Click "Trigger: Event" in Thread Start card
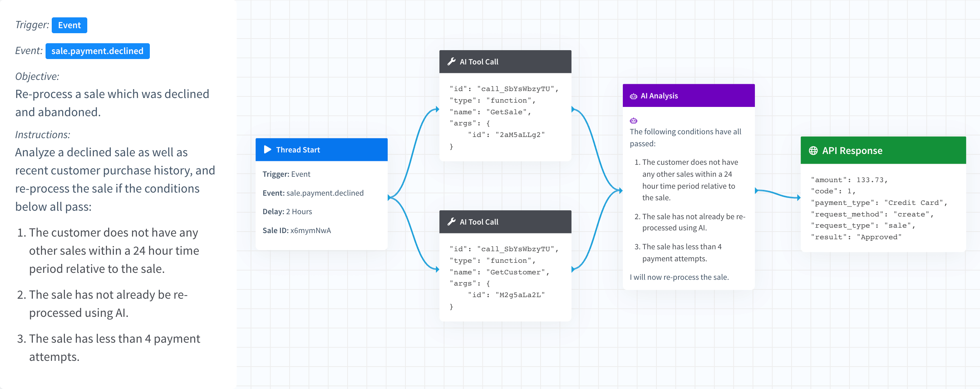 coord(287,174)
